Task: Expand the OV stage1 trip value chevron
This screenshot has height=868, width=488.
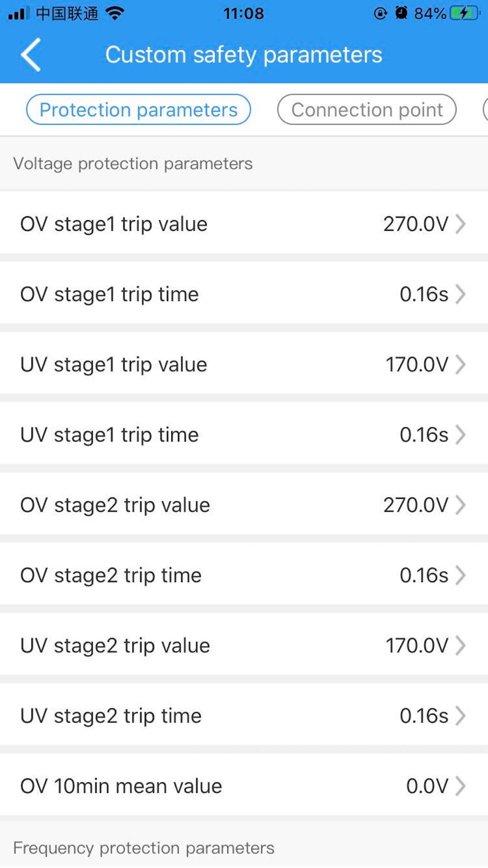Action: point(460,224)
